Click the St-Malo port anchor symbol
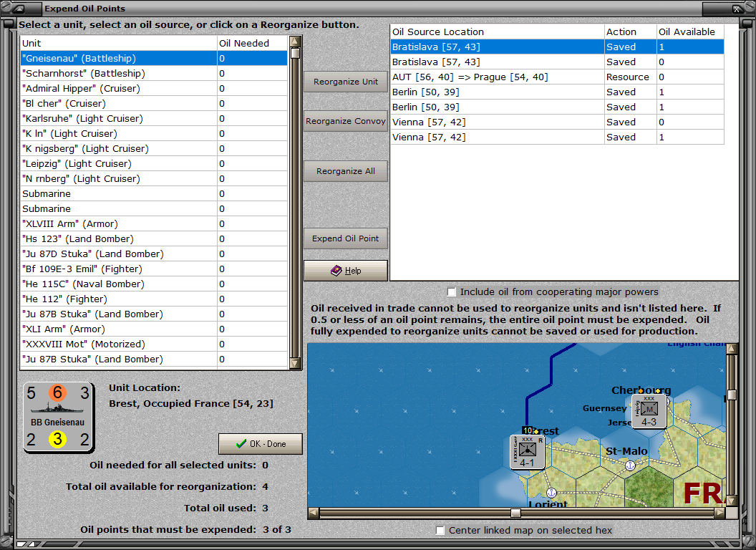 pos(630,465)
